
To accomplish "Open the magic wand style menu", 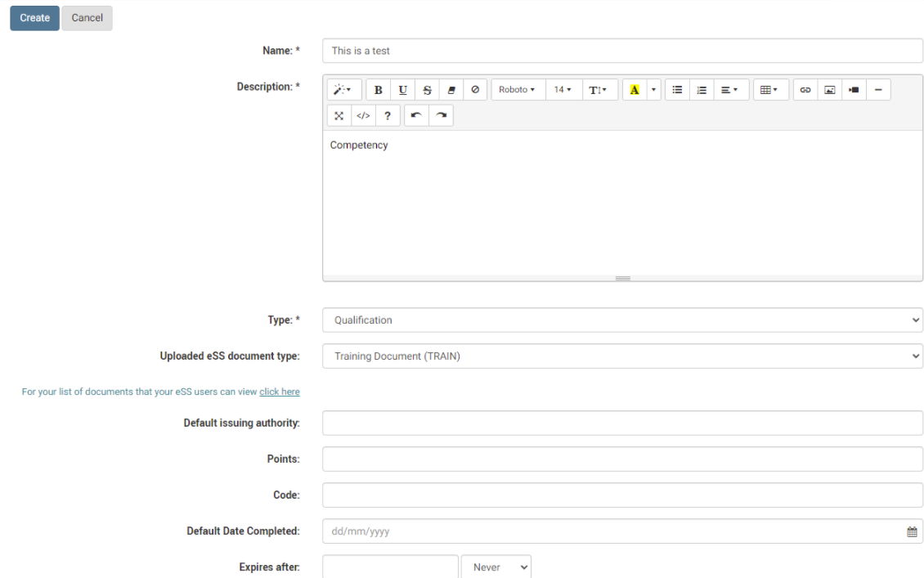I will coord(343,90).
